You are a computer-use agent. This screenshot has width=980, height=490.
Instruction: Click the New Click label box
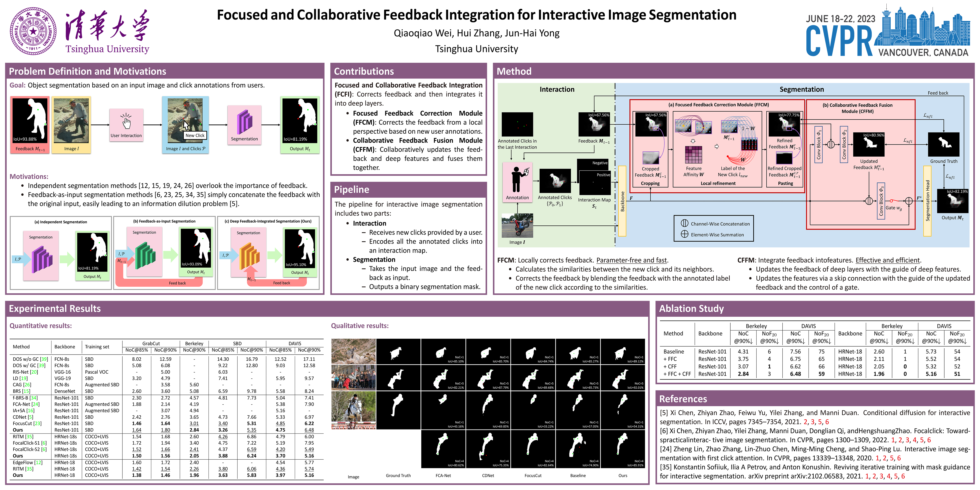click(x=195, y=136)
